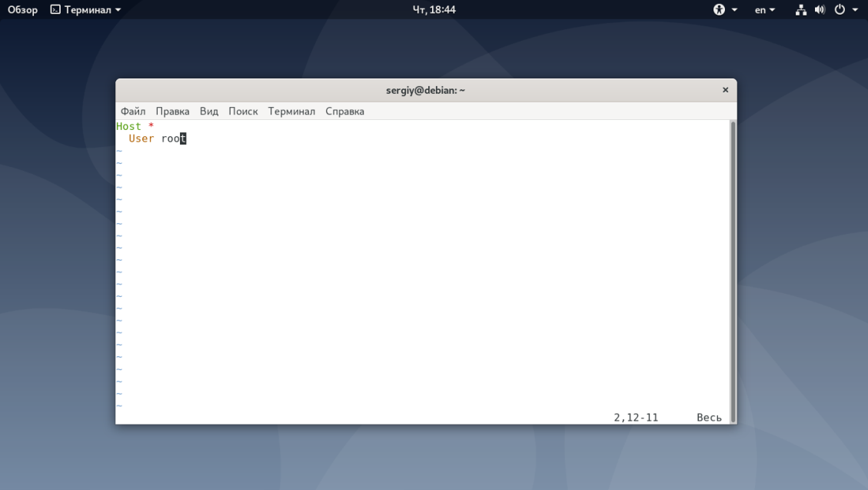
Task: Open the Поиск menu
Action: [x=243, y=112]
